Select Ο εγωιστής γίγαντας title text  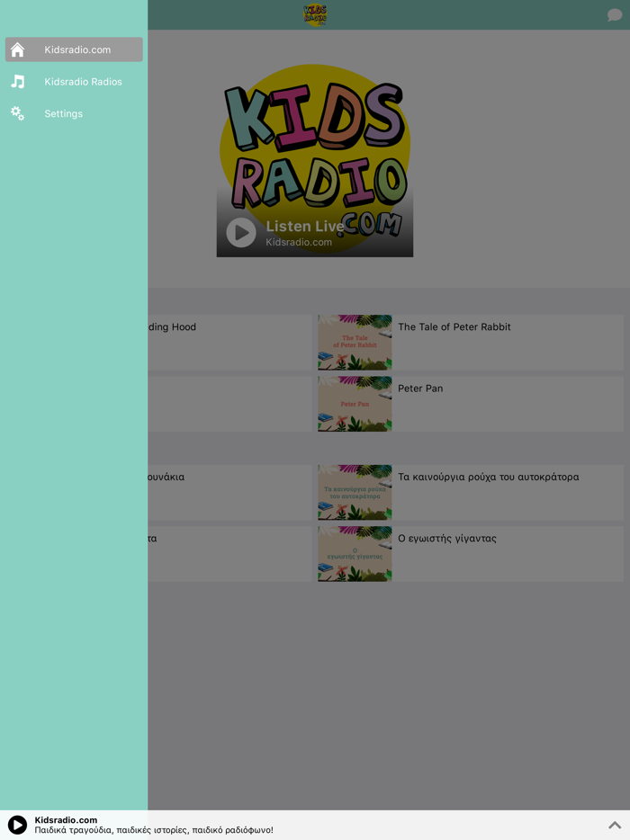(447, 539)
